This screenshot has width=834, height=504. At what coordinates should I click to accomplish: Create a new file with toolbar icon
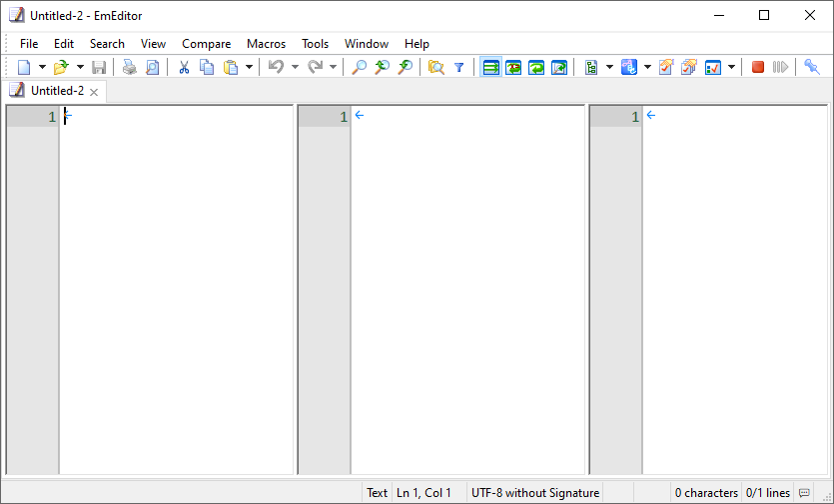[x=24, y=68]
